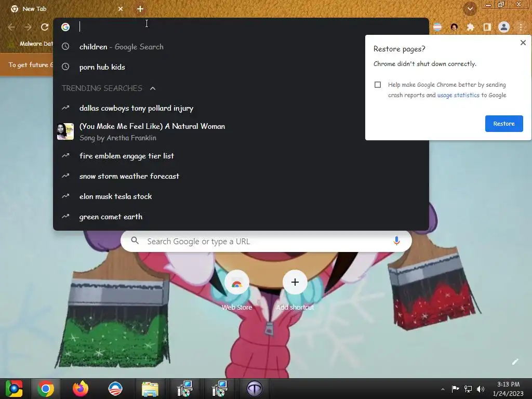The width and height of the screenshot is (532, 399).
Task: Dismiss the Restore pages popup
Action: coord(523,43)
